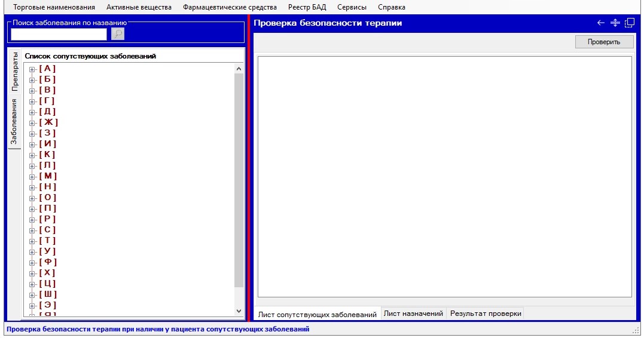The height and width of the screenshot is (338, 644).
Task: Click the disease name search field
Action: point(59,34)
